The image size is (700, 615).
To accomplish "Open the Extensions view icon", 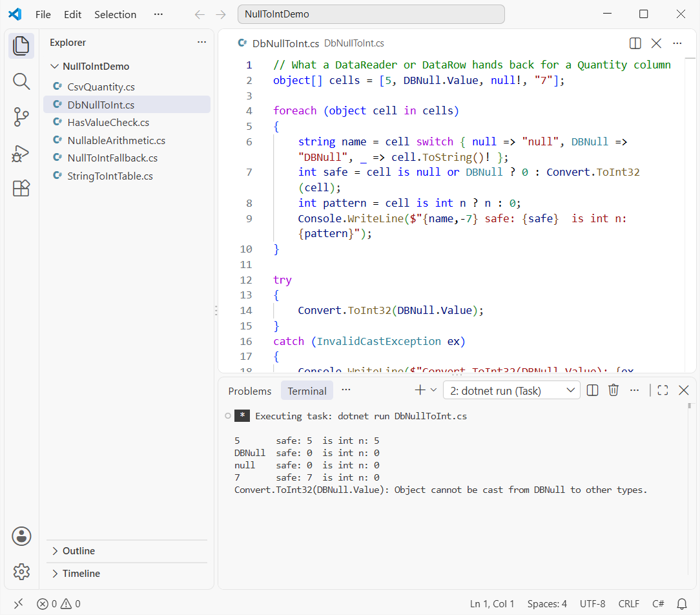I will tap(21, 189).
